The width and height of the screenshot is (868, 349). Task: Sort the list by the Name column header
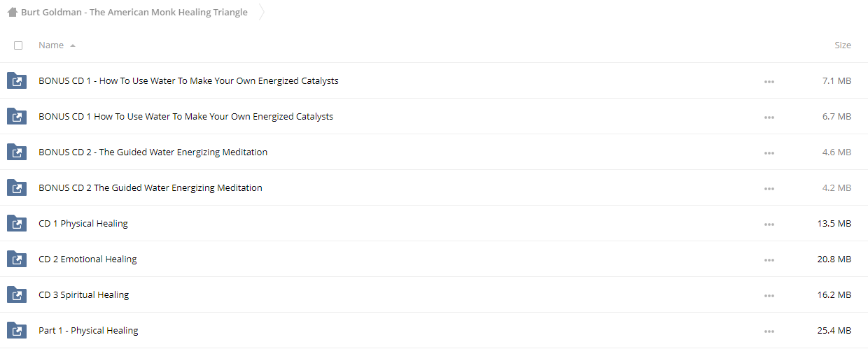click(51, 45)
